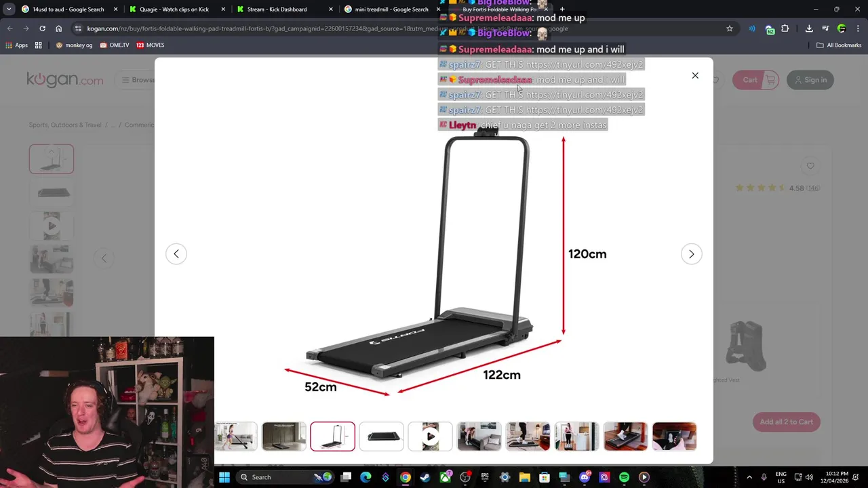Go to the browser home page
Image resolution: width=868 pixels, height=488 pixels.
pyautogui.click(x=58, y=28)
